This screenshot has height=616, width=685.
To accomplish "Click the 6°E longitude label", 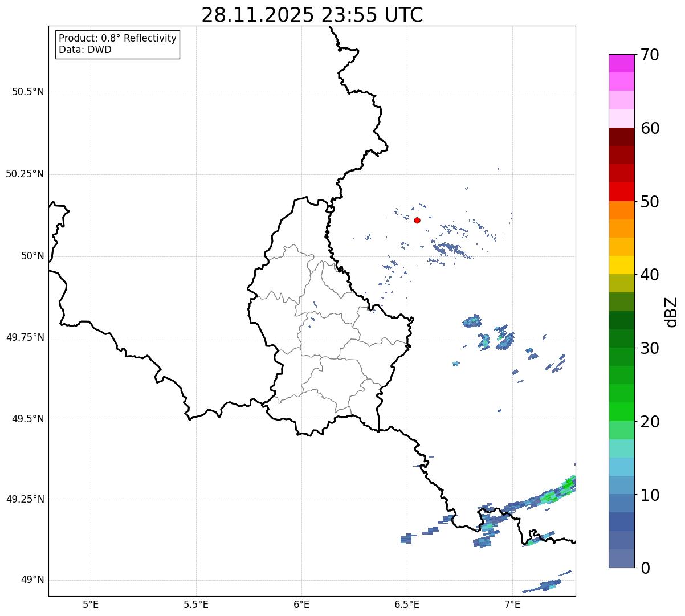I will [x=301, y=605].
